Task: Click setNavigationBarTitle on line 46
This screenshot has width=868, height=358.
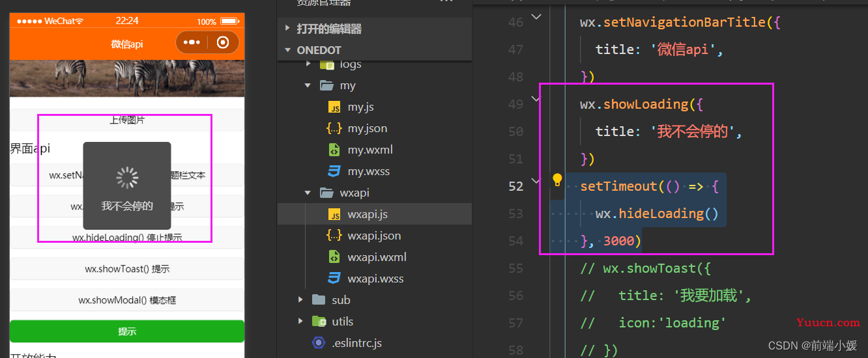Action: 685,22
